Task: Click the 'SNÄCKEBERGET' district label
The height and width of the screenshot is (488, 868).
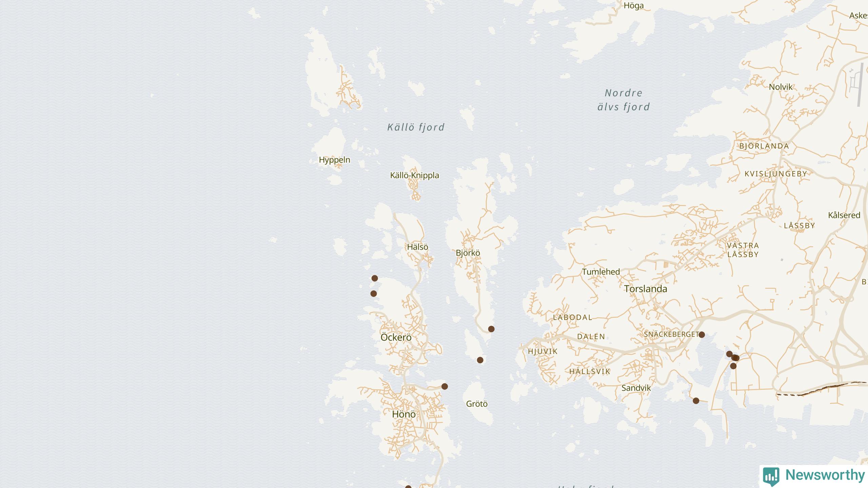Action: 671,334
